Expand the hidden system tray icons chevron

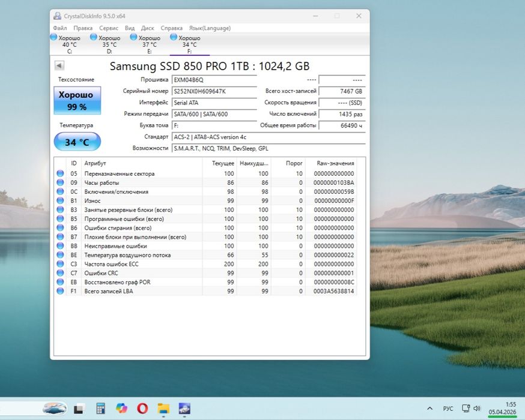coord(430,408)
